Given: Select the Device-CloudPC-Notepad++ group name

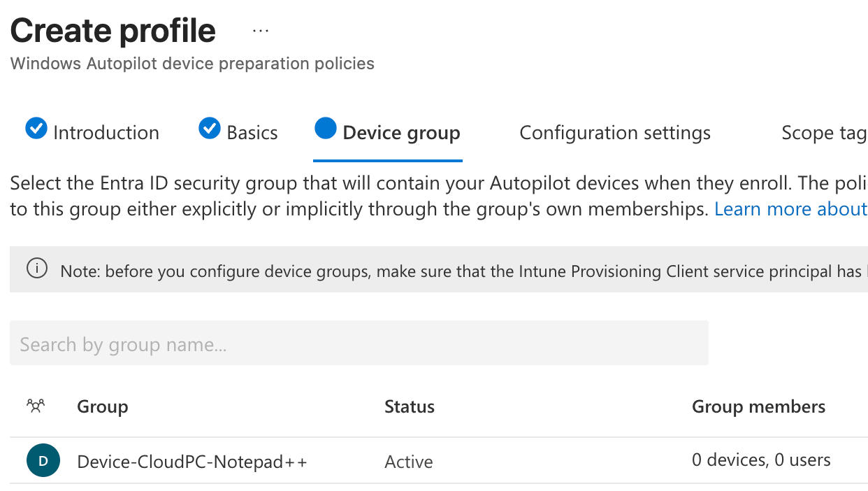Looking at the screenshot, I should 192,462.
